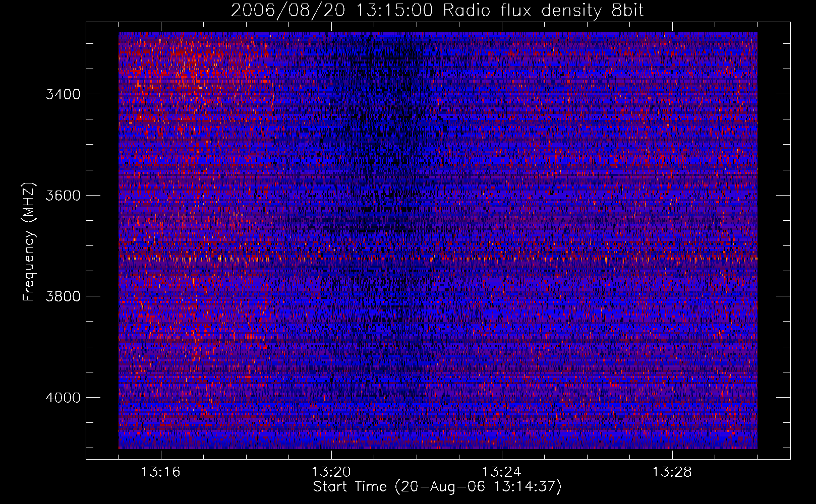Click the 'Frequency (MHZ)' axis label
The width and height of the screenshot is (816, 504).
point(29,242)
